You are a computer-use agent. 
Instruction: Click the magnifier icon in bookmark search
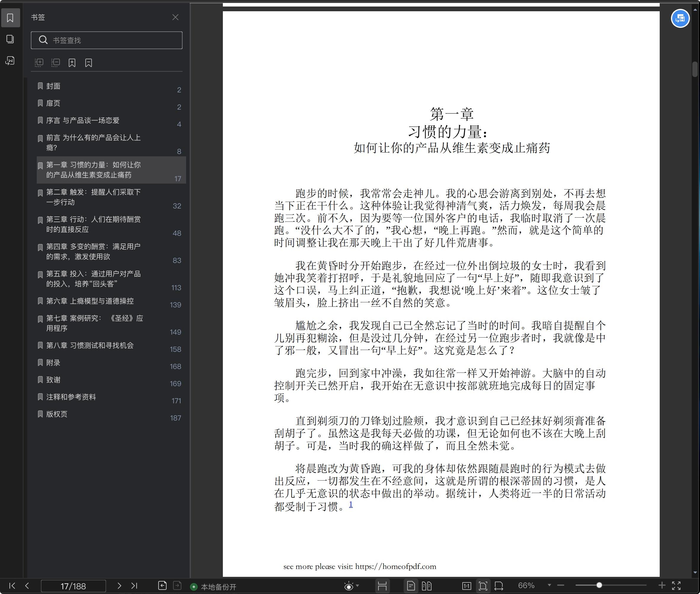43,40
